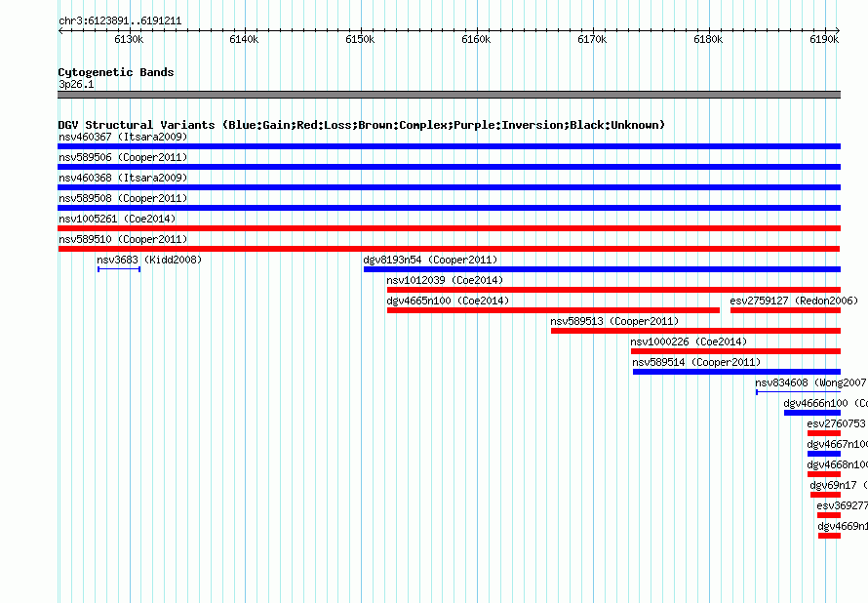Open the nsv1000226 (Coe2014) label

pyautogui.click(x=689, y=342)
